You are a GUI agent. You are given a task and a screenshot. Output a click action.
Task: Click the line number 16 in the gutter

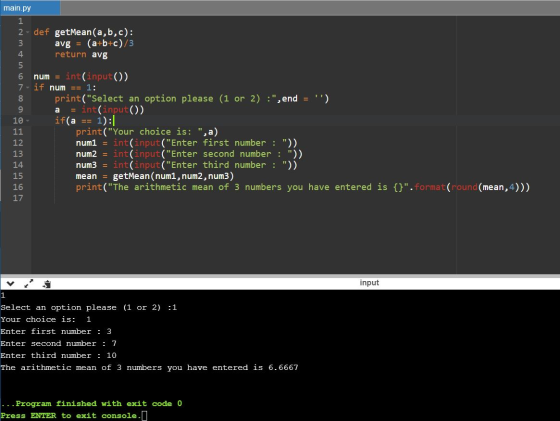[18, 187]
